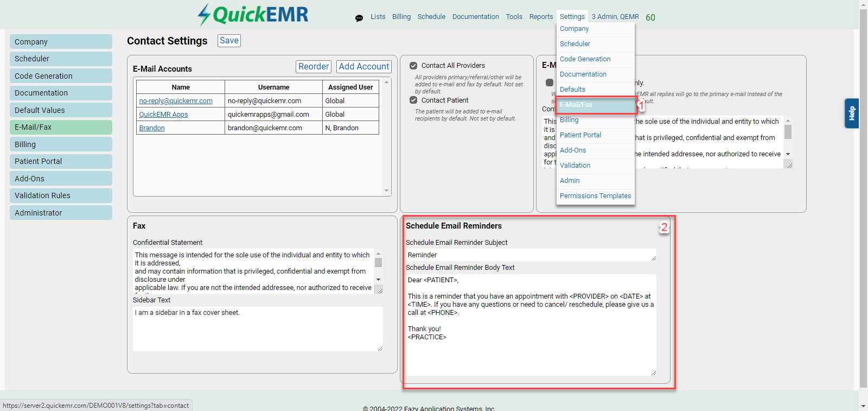Click the N, Brandon assigned user cell
868x411 pixels.
click(350, 128)
